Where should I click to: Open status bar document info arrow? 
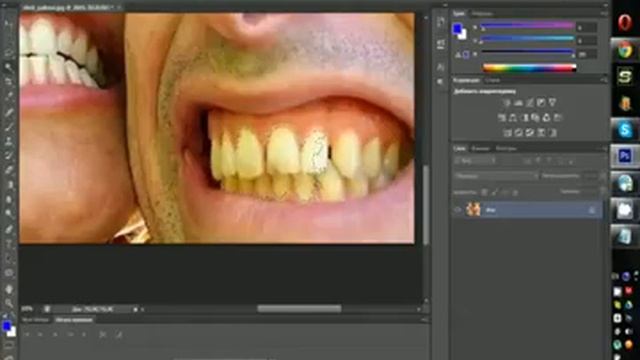[135, 309]
